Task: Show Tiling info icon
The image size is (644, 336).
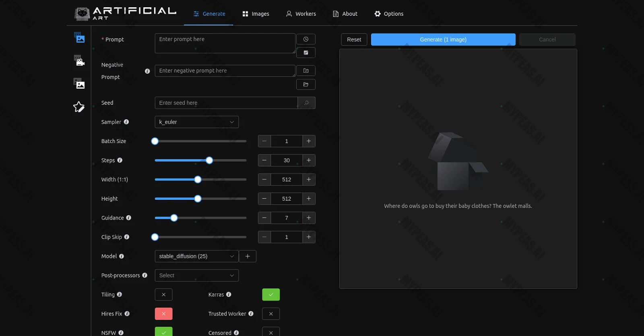Action: click(x=120, y=295)
